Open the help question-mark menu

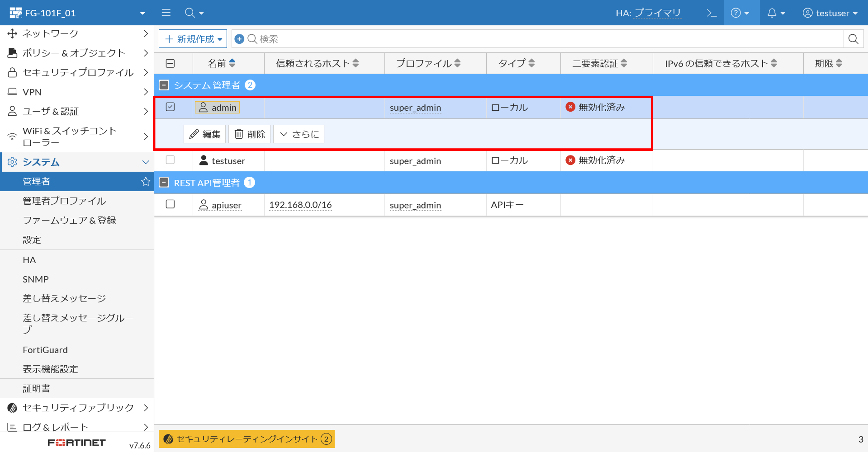740,13
